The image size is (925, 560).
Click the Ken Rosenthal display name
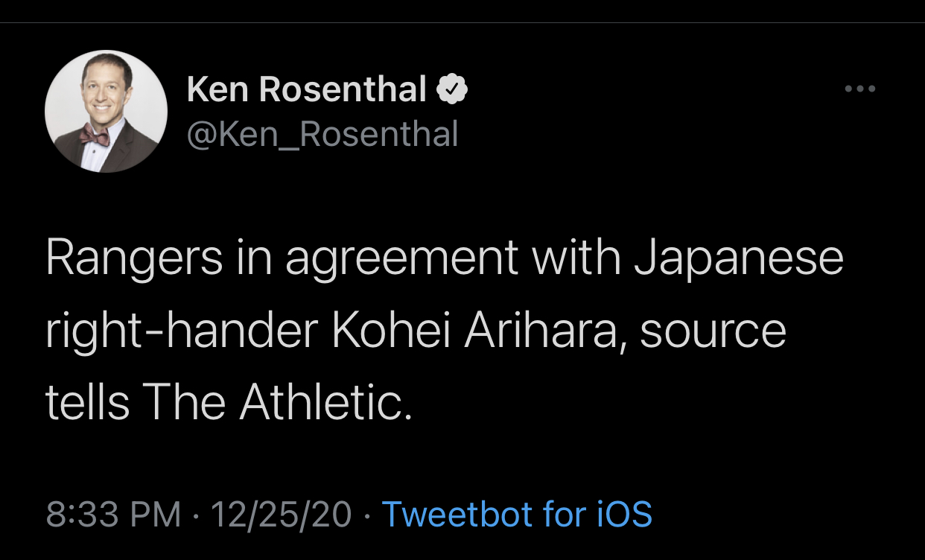(306, 90)
